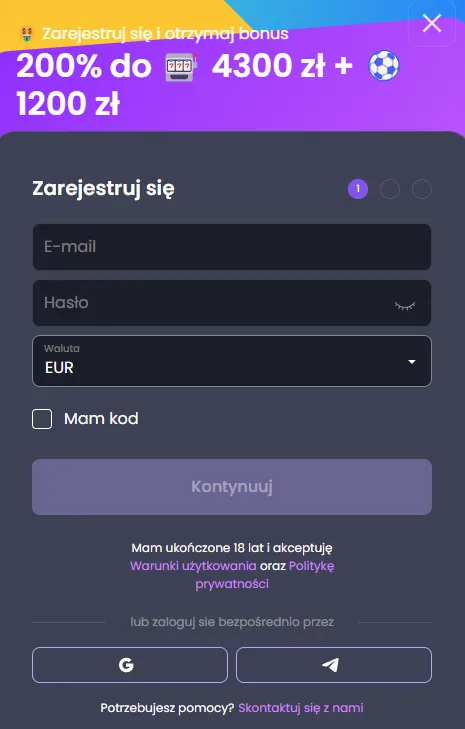Click the Kontynuuj button
Screen dimensions: 465x729
pos(232,487)
